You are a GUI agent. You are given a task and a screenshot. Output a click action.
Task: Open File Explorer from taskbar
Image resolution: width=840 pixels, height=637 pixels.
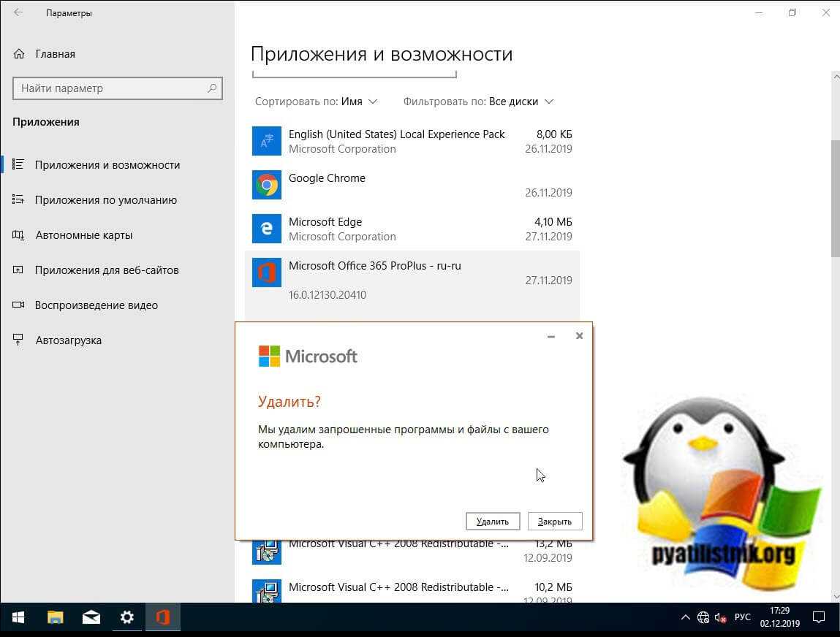(x=56, y=617)
